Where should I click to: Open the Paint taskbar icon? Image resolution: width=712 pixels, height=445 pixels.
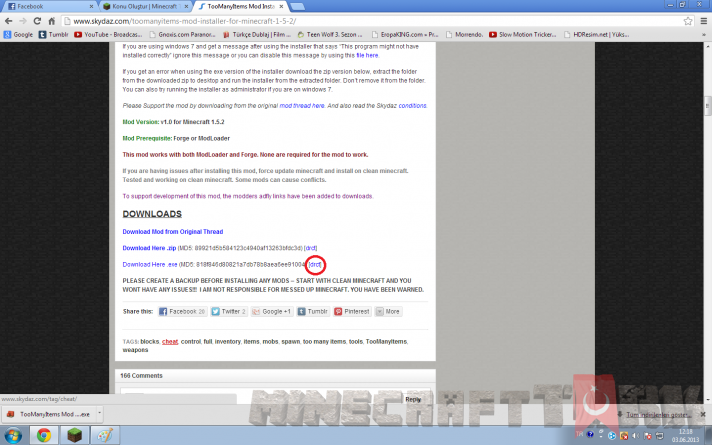pyautogui.click(x=105, y=436)
